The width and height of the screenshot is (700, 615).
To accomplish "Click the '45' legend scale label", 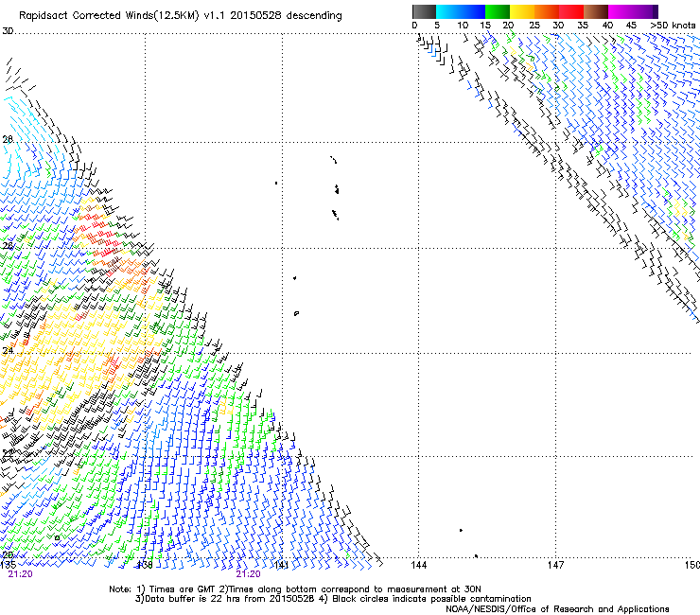I will (x=631, y=26).
